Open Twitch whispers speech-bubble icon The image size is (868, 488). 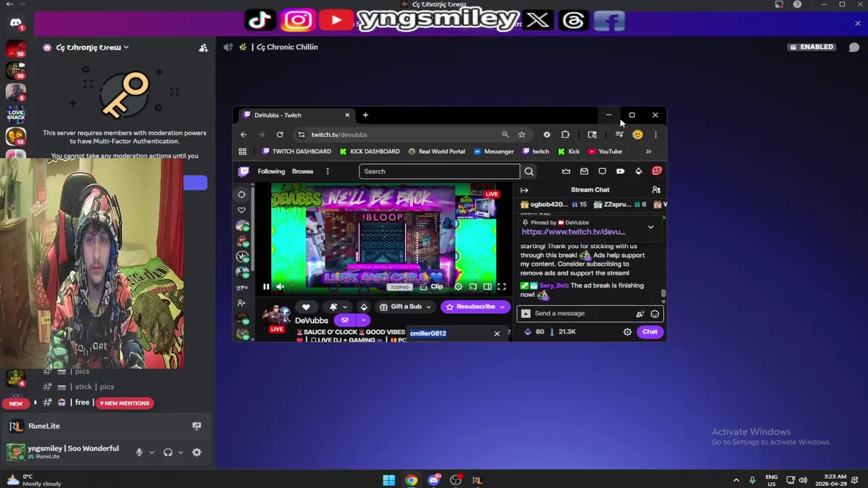pos(602,171)
